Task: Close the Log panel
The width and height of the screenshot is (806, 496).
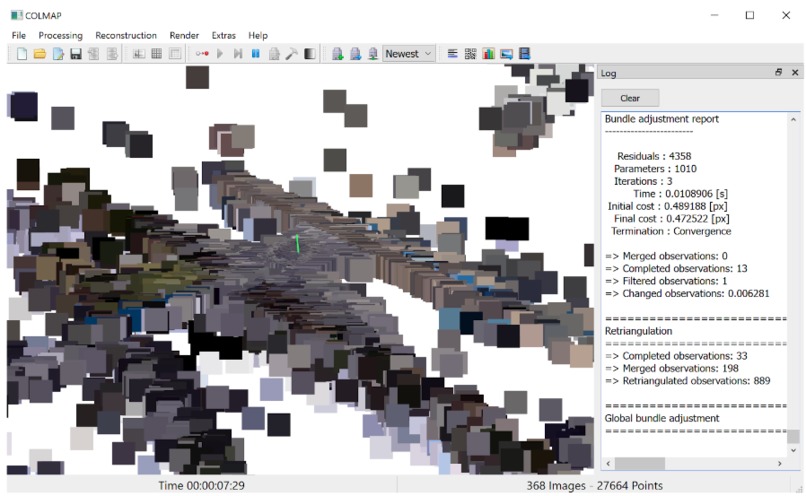Action: pyautogui.click(x=795, y=72)
